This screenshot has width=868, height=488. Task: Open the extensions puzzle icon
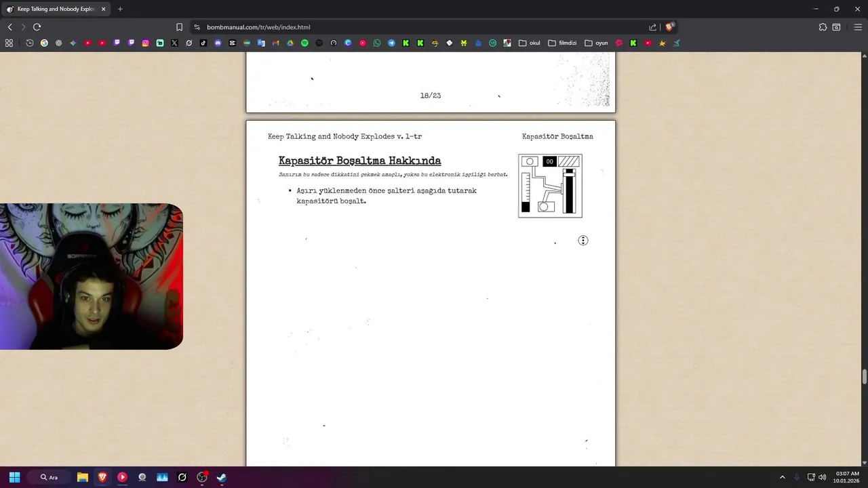pos(823,27)
